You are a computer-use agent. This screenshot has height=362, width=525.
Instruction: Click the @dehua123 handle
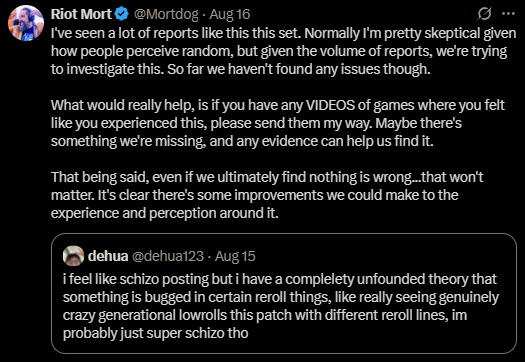168,256
